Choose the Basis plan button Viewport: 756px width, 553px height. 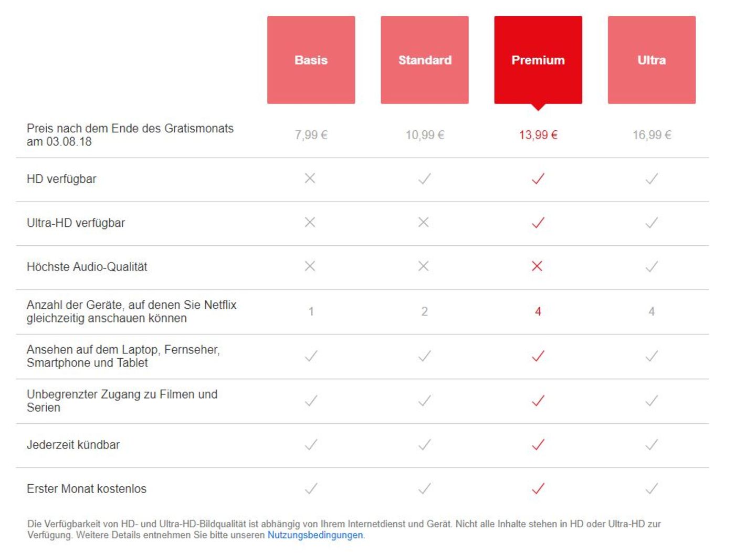310,59
